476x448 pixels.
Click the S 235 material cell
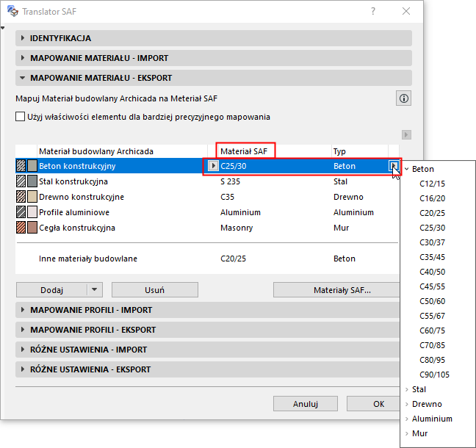tap(230, 181)
